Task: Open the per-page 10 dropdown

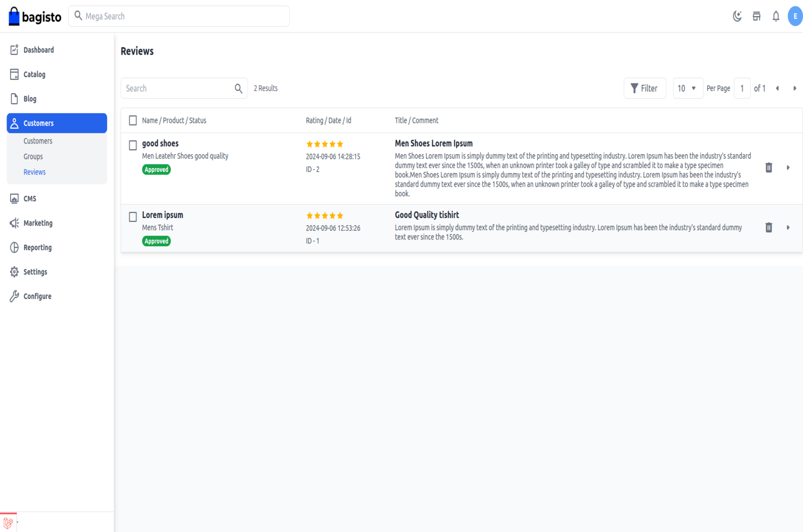Action: click(687, 88)
